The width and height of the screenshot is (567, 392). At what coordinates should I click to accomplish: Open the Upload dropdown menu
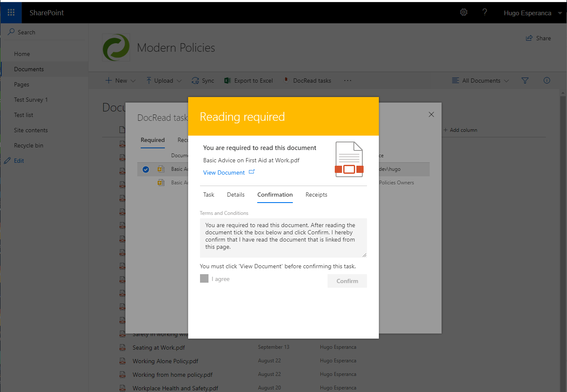click(x=179, y=80)
